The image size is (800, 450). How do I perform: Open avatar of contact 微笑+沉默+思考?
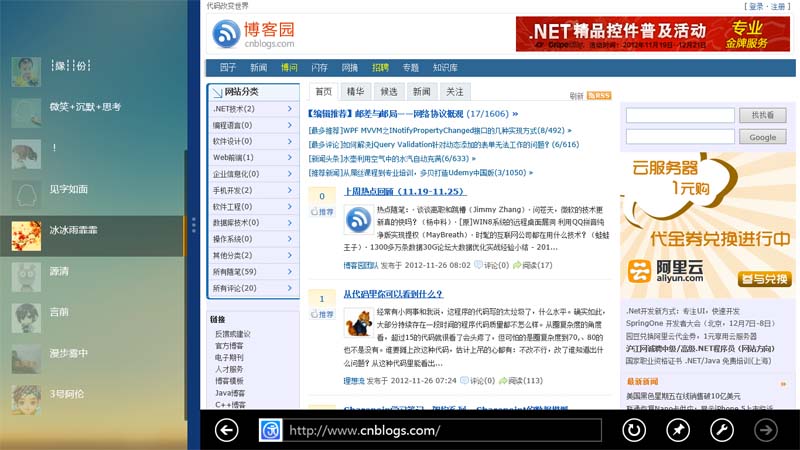(26, 113)
